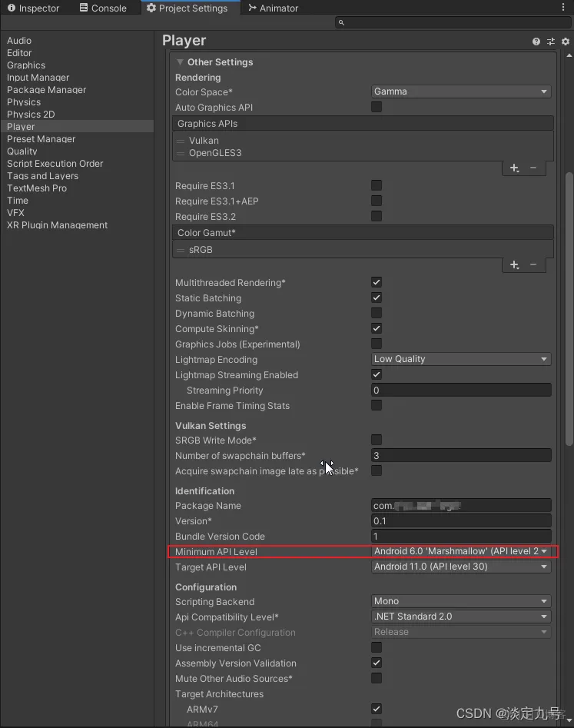Image resolution: width=574 pixels, height=728 pixels.
Task: Toggle SRGB Write Mode checkbox
Action: pos(377,440)
